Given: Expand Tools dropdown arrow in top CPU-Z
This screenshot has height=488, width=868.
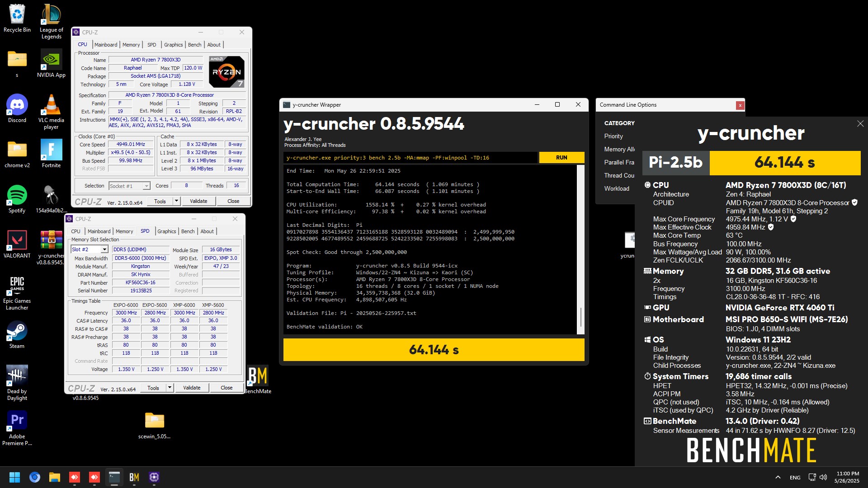Looking at the screenshot, I should click(x=177, y=201).
